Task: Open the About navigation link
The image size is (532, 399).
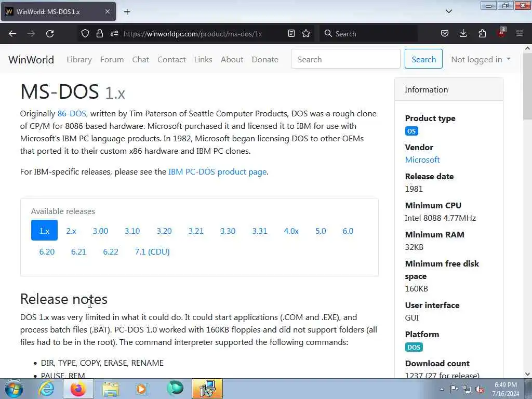Action: [x=232, y=60]
